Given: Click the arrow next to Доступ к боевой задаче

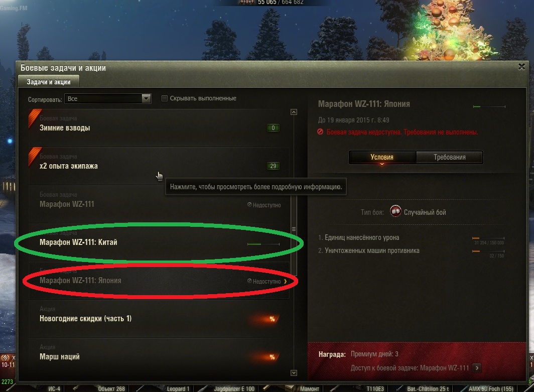Looking at the screenshot, I should point(477,368).
